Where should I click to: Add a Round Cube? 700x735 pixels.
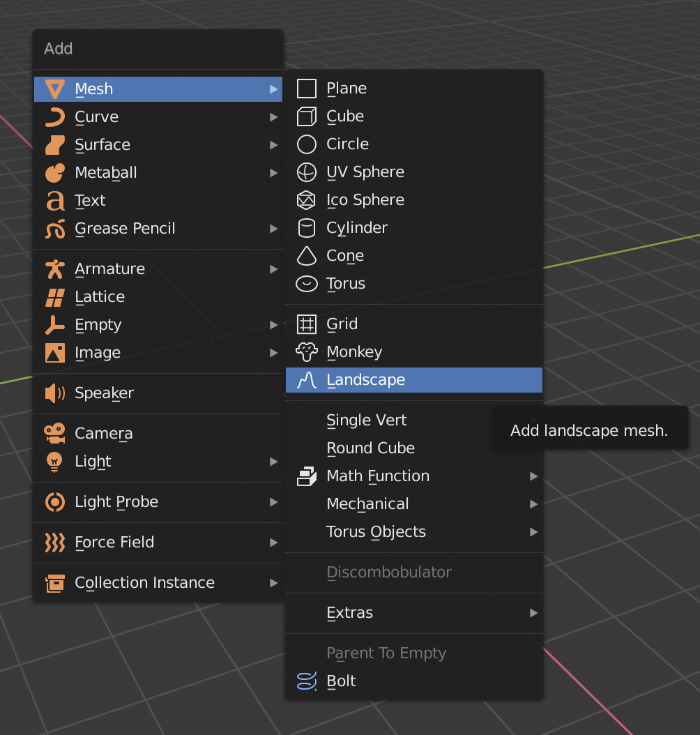370,448
